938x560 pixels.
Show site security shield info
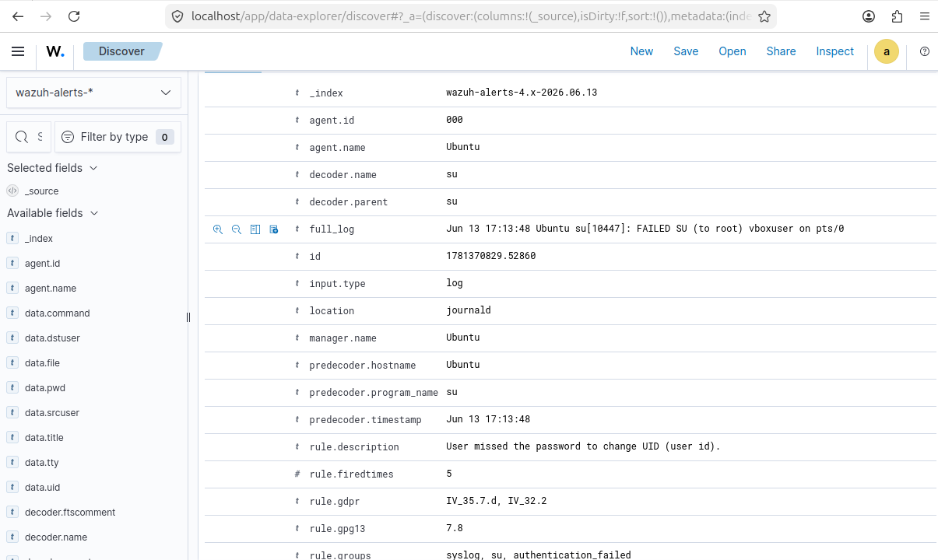[177, 16]
